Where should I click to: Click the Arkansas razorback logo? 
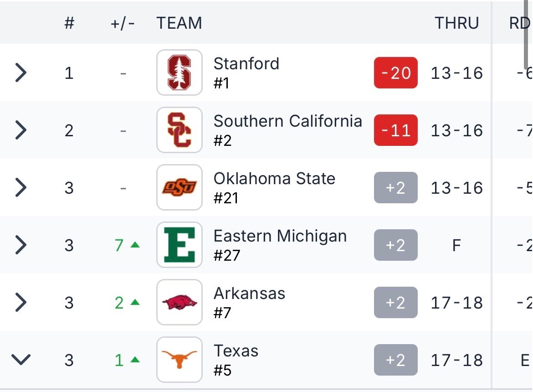pyautogui.click(x=179, y=302)
